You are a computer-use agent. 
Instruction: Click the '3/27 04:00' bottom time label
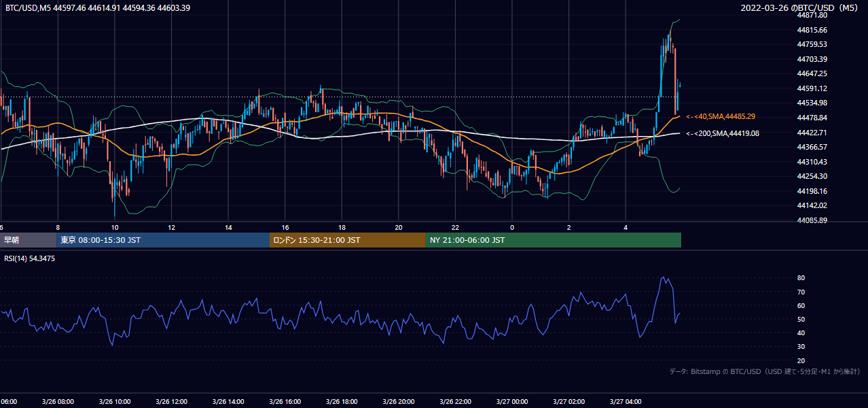[626, 402]
